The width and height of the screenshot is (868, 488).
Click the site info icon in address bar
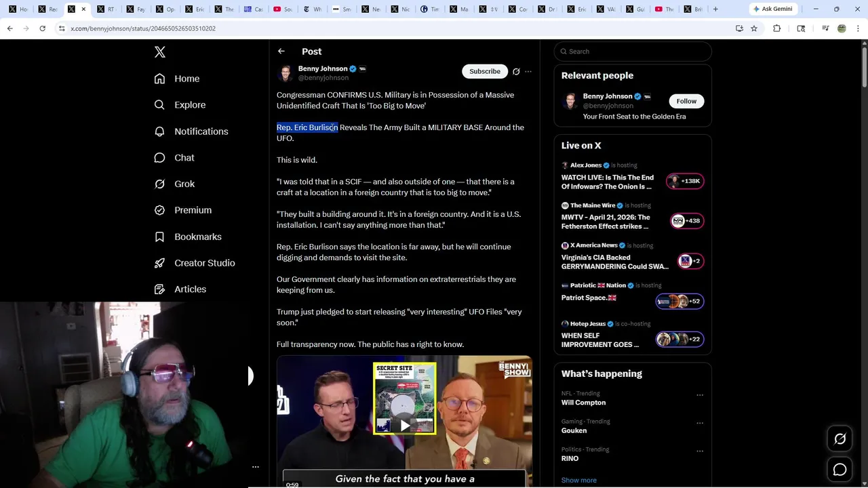coord(62,28)
